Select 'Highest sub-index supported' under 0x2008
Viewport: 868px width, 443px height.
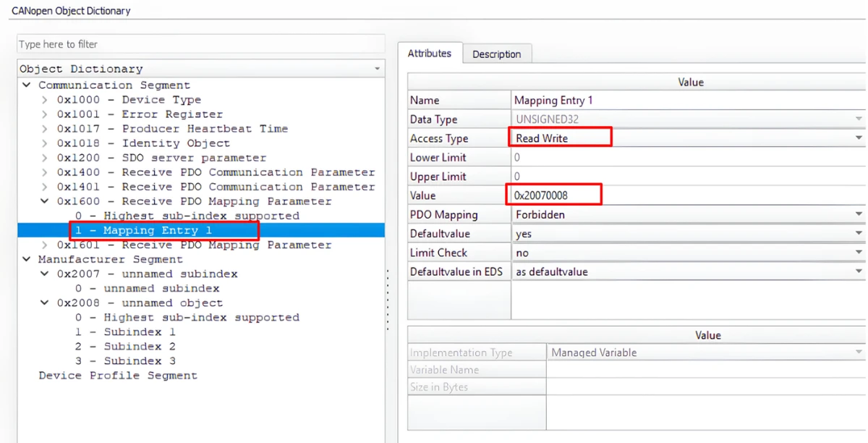point(187,317)
